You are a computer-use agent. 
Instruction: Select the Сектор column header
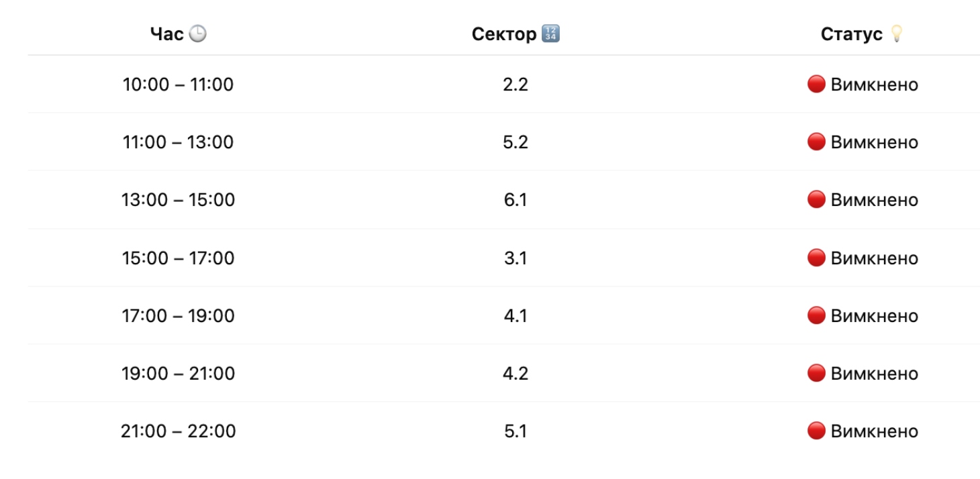[x=504, y=34]
